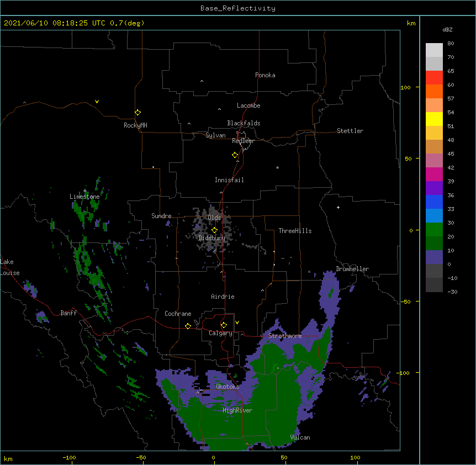476x465 pixels.
Task: Click the Ponoka city label
Action: pos(265,75)
